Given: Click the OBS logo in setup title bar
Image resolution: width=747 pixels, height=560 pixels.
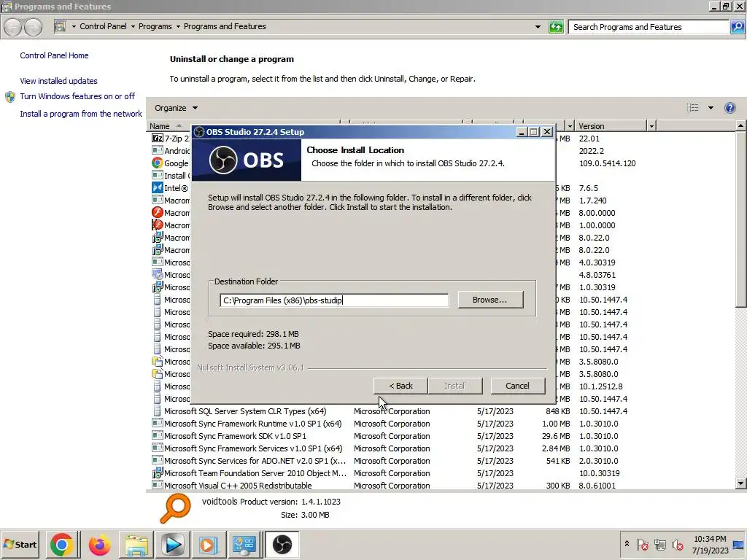Looking at the screenshot, I should point(200,132).
